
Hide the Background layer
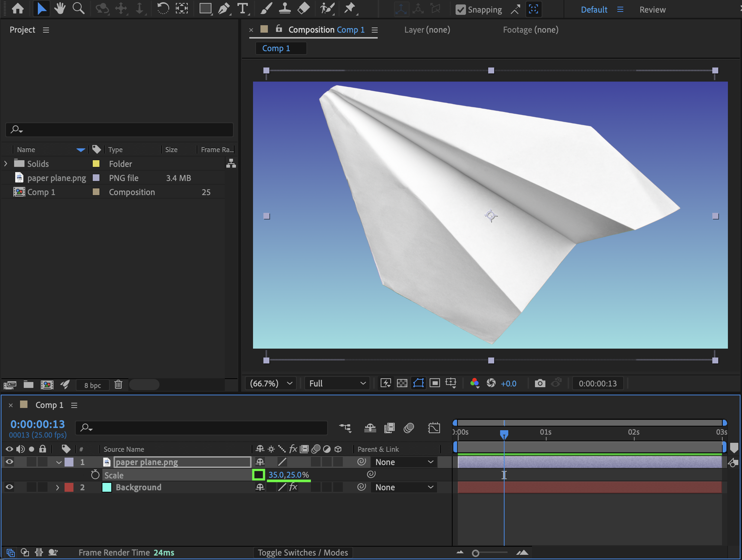click(9, 487)
